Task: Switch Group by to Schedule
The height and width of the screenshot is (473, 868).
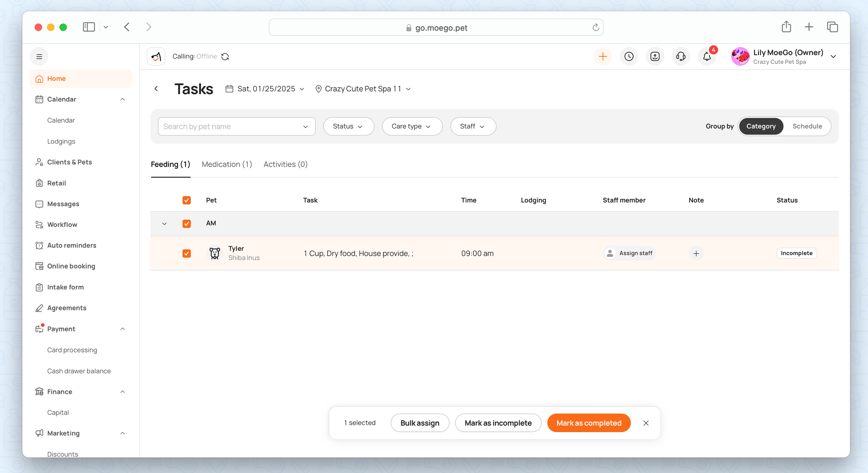Action: coord(807,126)
